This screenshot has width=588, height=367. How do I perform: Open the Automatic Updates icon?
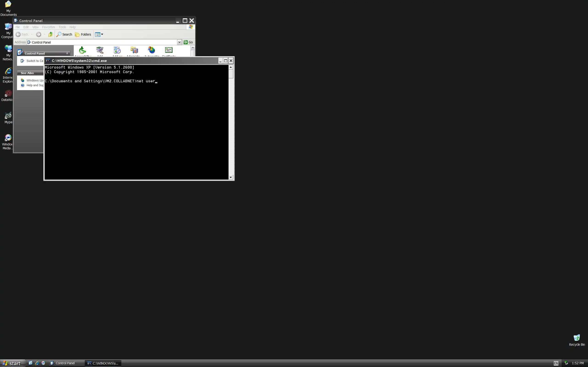click(151, 50)
